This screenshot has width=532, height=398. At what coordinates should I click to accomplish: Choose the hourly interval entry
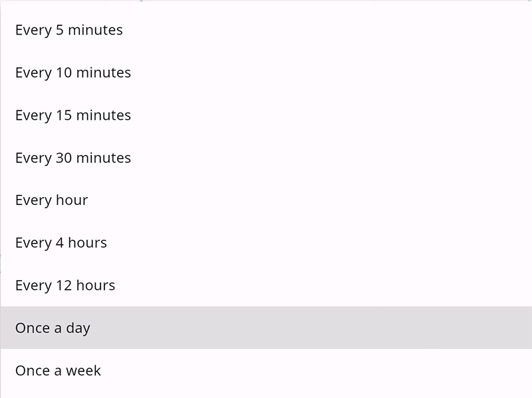click(52, 200)
